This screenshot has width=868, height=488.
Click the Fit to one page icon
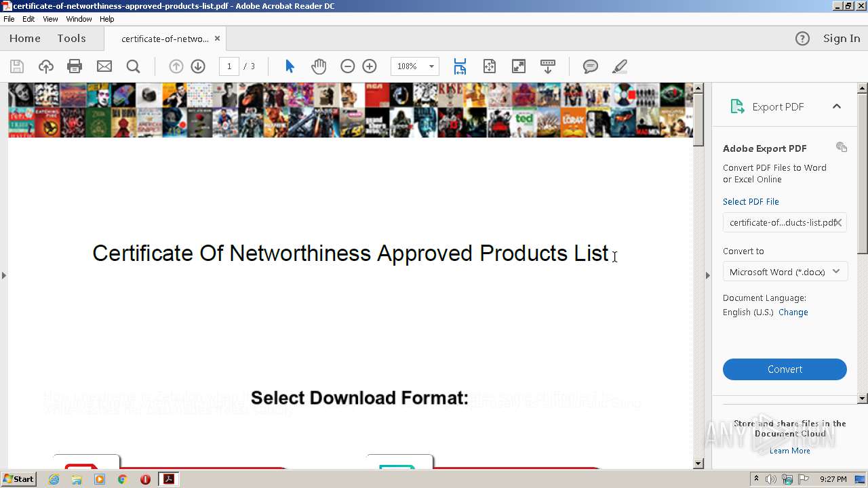(490, 66)
